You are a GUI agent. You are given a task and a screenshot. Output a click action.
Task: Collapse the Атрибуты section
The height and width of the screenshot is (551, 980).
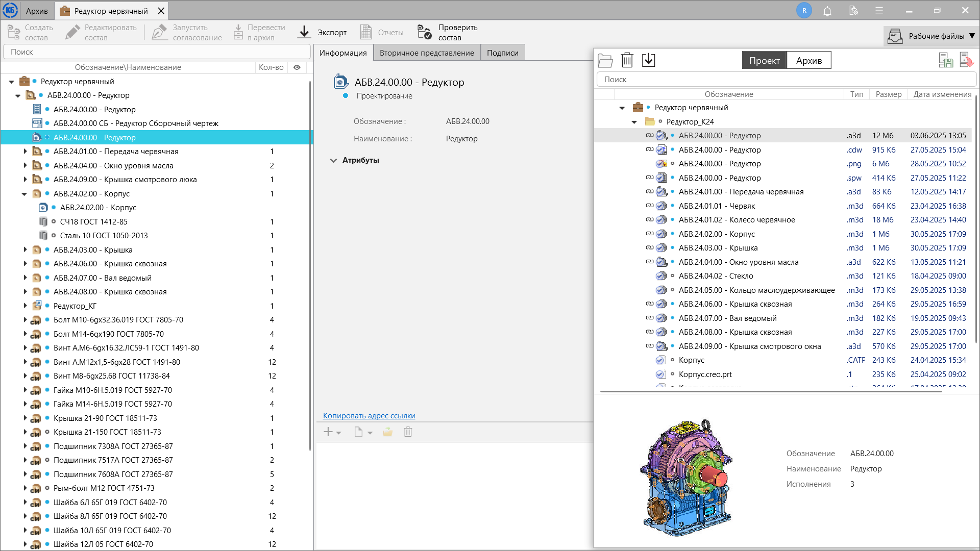pyautogui.click(x=333, y=160)
